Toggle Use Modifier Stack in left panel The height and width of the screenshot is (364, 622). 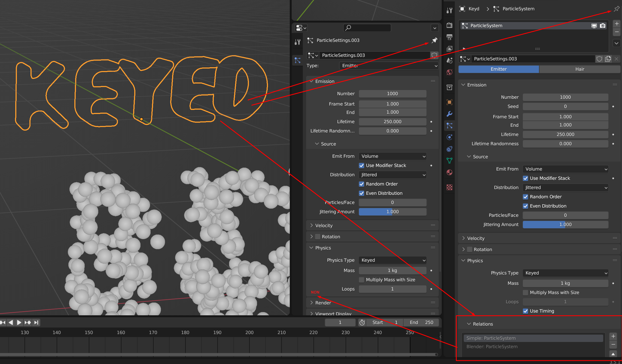[362, 165]
